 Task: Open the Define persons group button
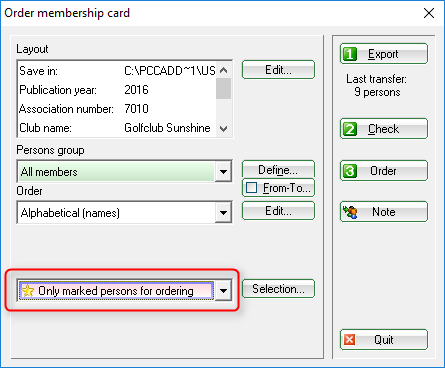(278, 170)
